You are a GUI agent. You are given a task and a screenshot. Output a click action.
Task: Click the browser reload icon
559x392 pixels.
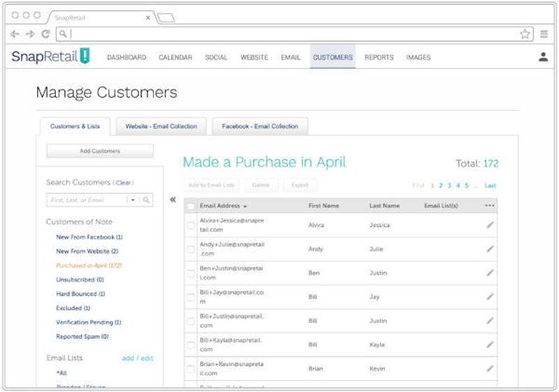pyautogui.click(x=46, y=34)
